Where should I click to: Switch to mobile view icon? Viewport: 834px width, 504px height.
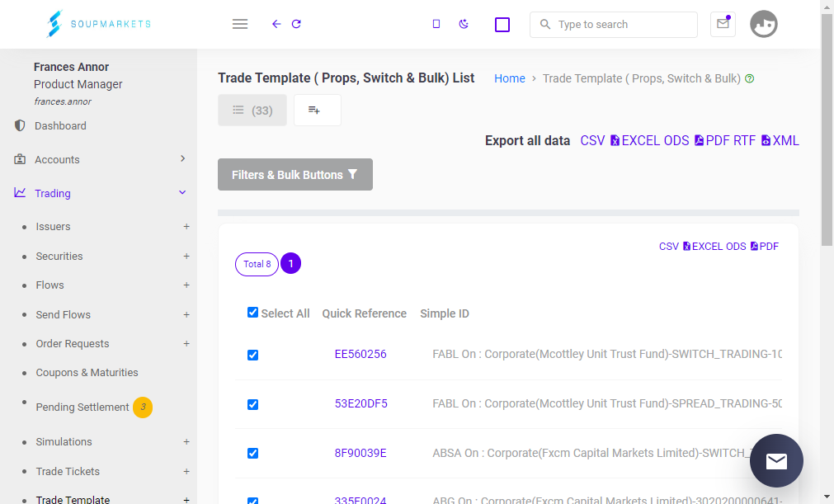pyautogui.click(x=436, y=24)
